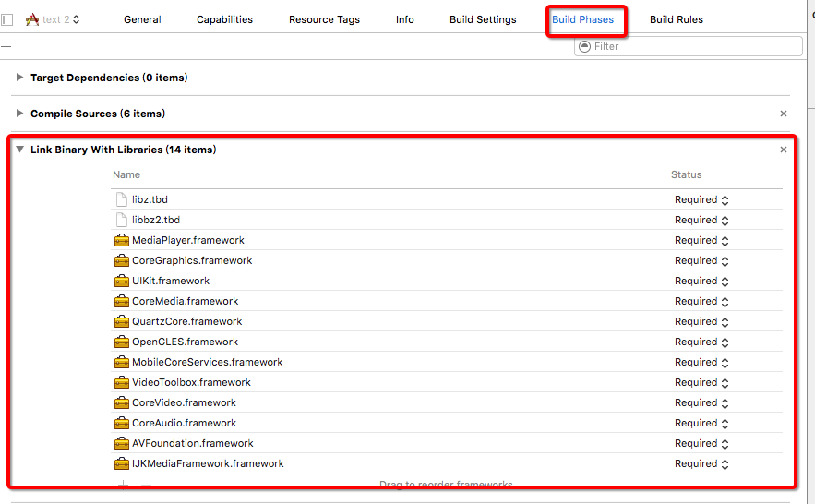Image resolution: width=815 pixels, height=504 pixels.
Task: Click the sidebar panel toggle icon
Action: [7, 19]
